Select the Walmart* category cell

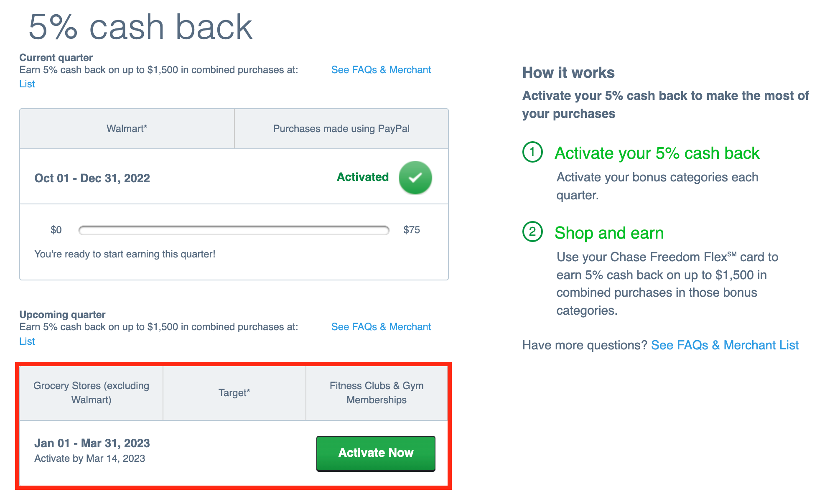click(127, 129)
